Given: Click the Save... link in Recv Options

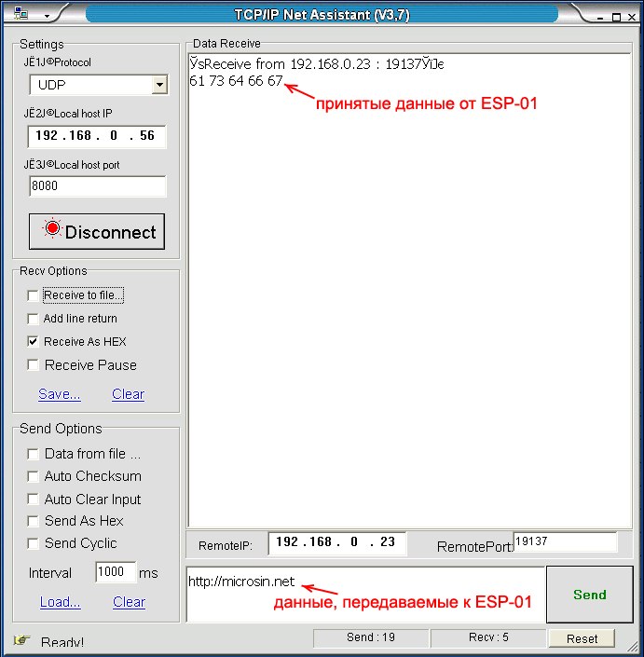Looking at the screenshot, I should (x=60, y=394).
